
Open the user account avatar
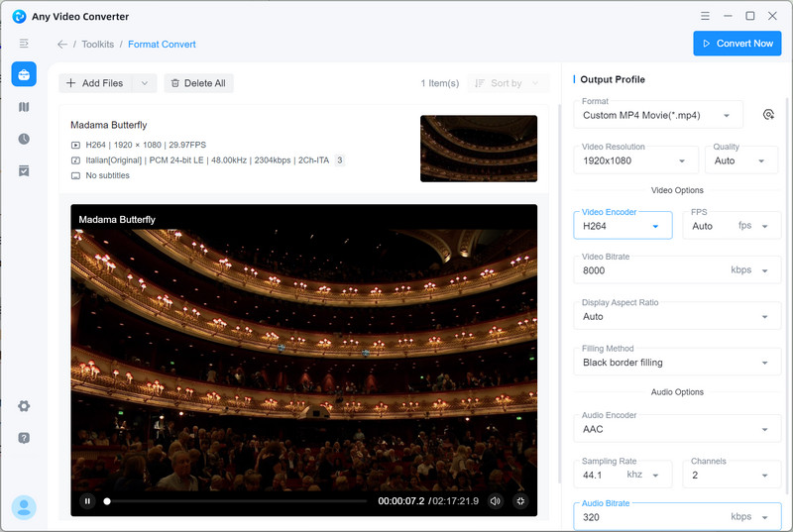[24, 507]
